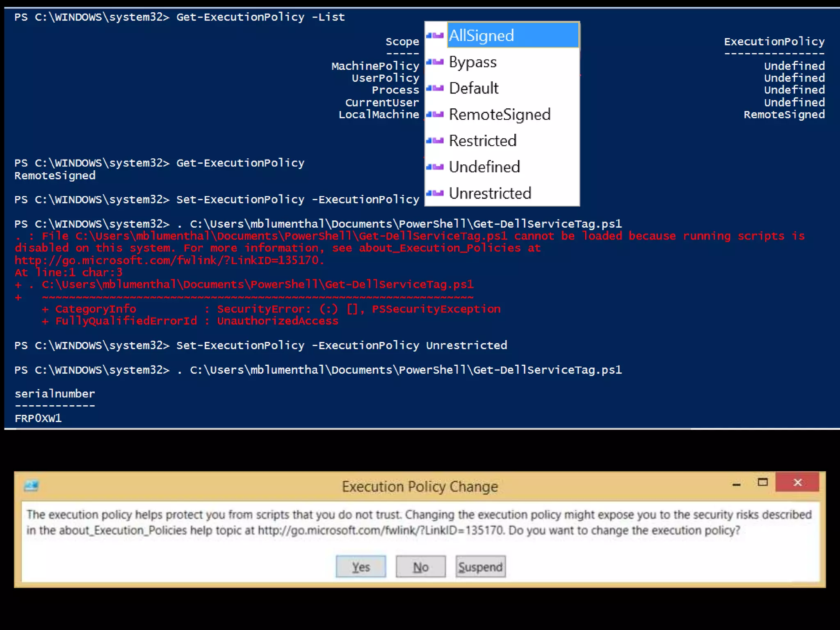Pick the Default policy option
The height and width of the screenshot is (630, 840).
click(474, 88)
